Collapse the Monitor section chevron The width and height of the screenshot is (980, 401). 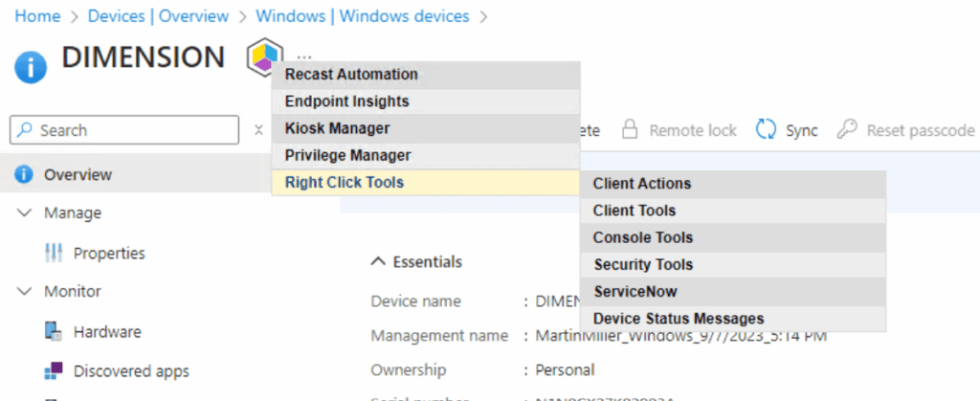click(24, 291)
